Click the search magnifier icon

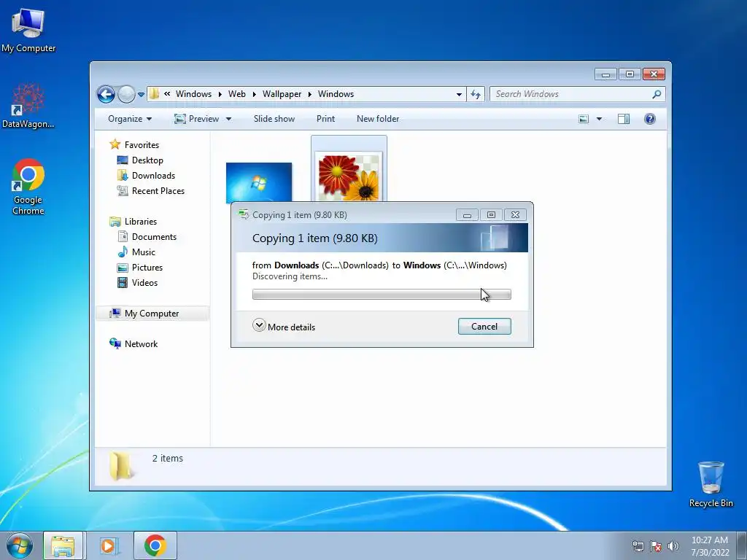pyautogui.click(x=657, y=94)
